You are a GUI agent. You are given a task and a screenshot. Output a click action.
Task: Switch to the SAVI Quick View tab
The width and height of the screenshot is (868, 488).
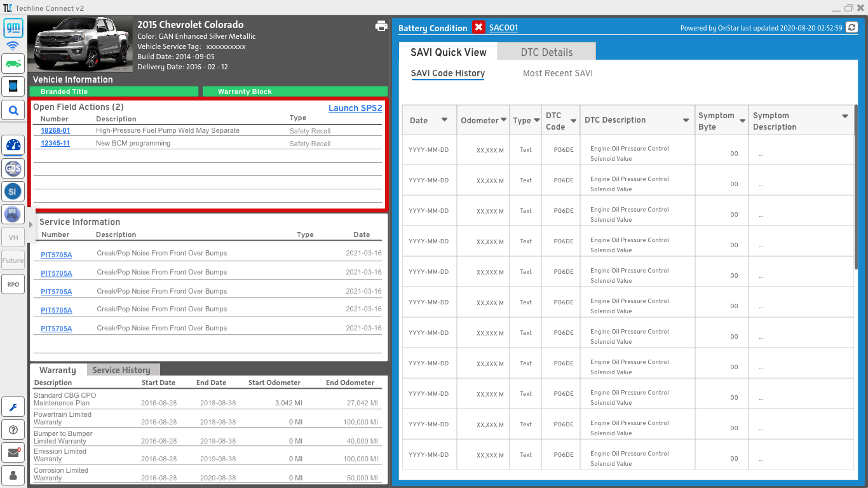click(449, 52)
